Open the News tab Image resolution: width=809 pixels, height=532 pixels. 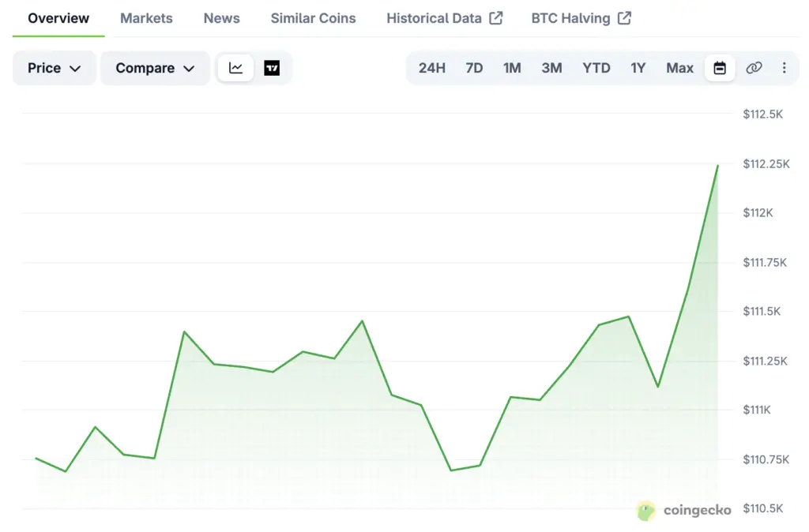click(221, 18)
